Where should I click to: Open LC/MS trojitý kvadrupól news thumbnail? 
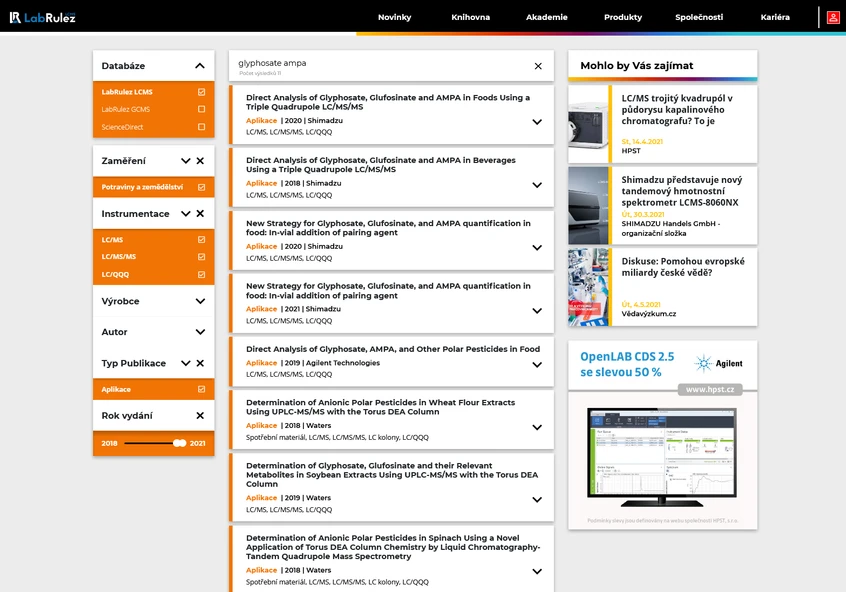click(x=588, y=124)
